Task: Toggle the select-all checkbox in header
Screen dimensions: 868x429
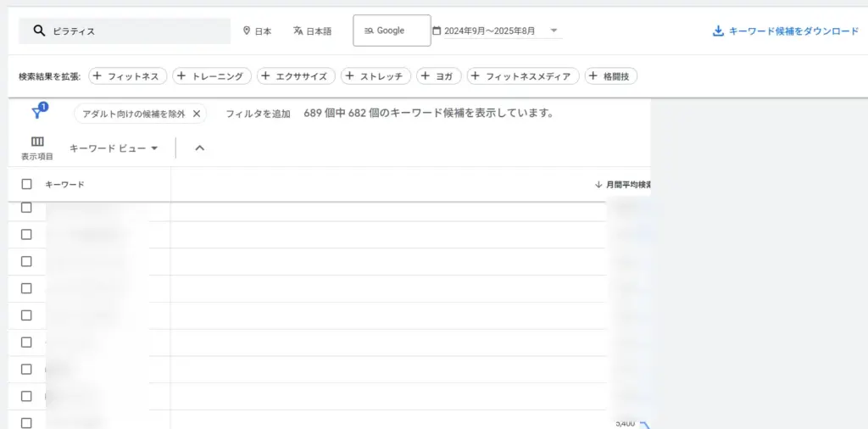Action: click(26, 184)
